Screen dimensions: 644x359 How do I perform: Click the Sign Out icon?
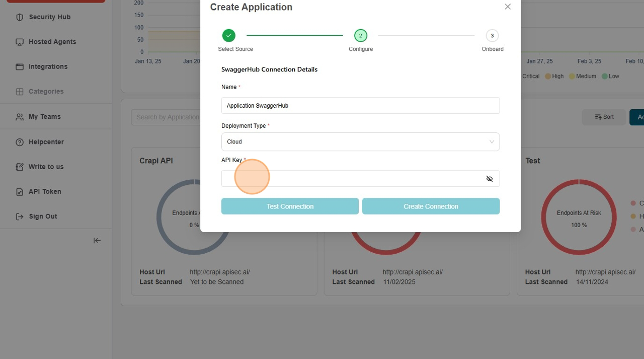(x=20, y=217)
